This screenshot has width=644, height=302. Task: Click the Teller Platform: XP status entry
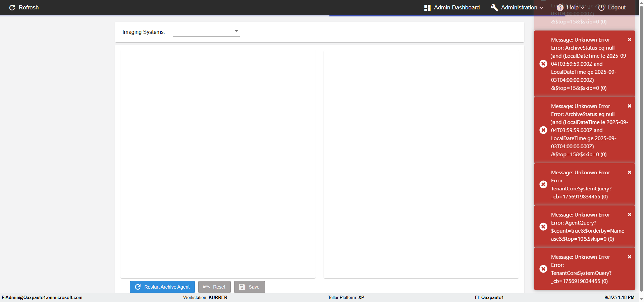tap(346, 297)
